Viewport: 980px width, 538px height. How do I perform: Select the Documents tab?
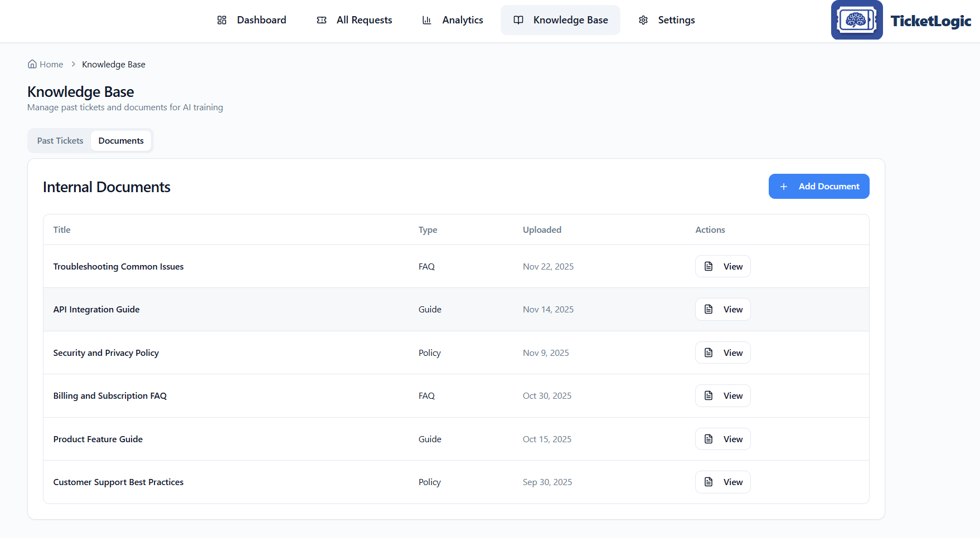click(x=121, y=140)
